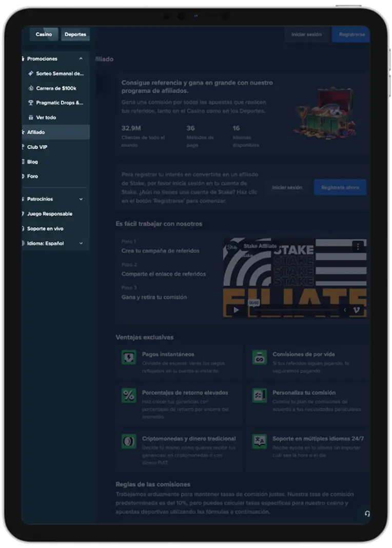Click the Stake Affiliate video title
Viewport: 392px width, 548px height.
pos(260,246)
